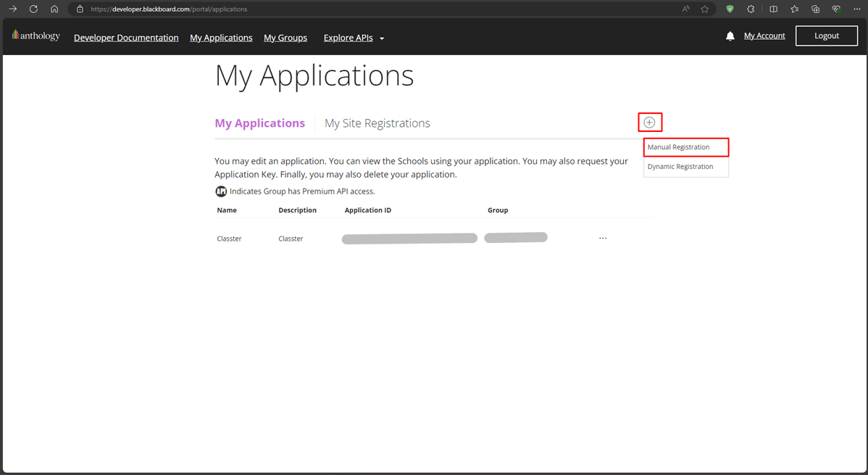The height and width of the screenshot is (475, 868).
Task: Open the green shield ad-blocker extension
Action: coord(730,9)
